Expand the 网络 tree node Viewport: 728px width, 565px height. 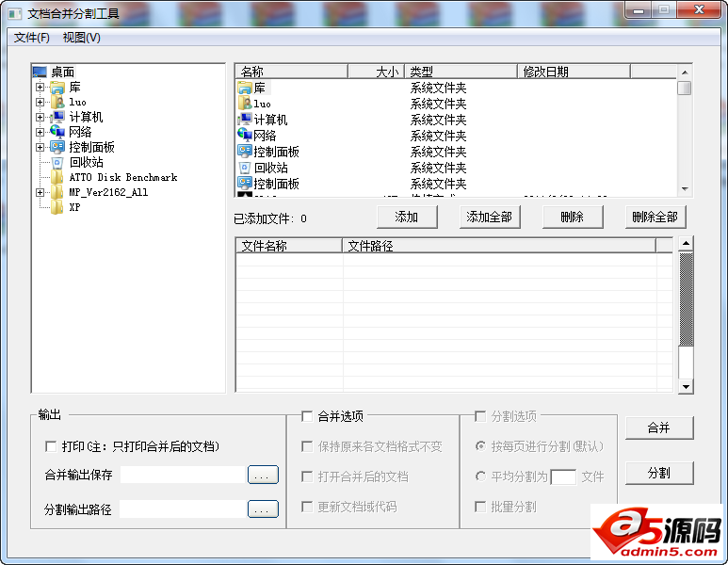[40, 132]
